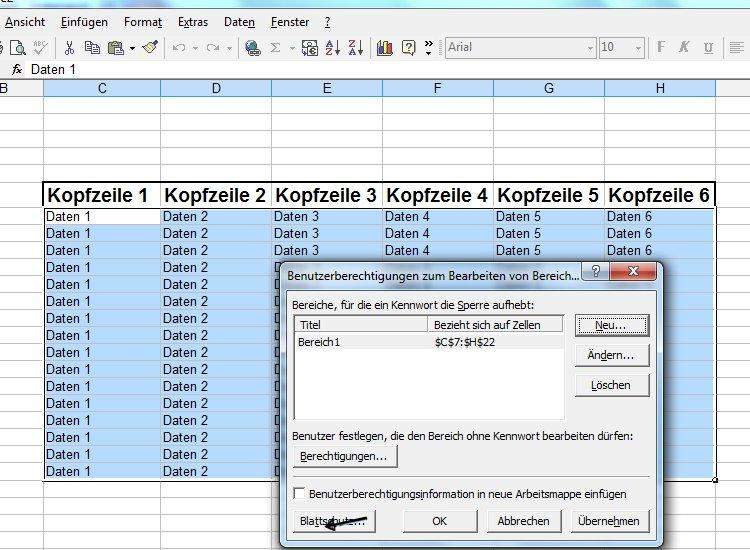Click the AutoSum sigma icon
This screenshot has width=750, height=550.
point(276,47)
